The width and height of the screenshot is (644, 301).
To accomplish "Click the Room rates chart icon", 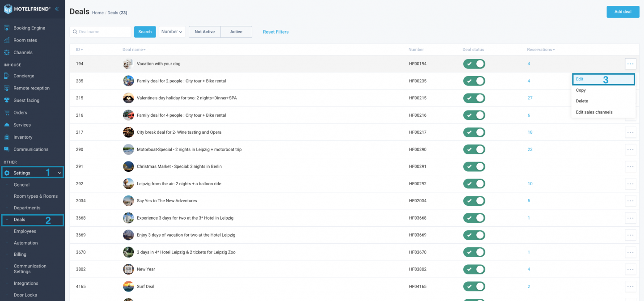I will tap(7, 40).
